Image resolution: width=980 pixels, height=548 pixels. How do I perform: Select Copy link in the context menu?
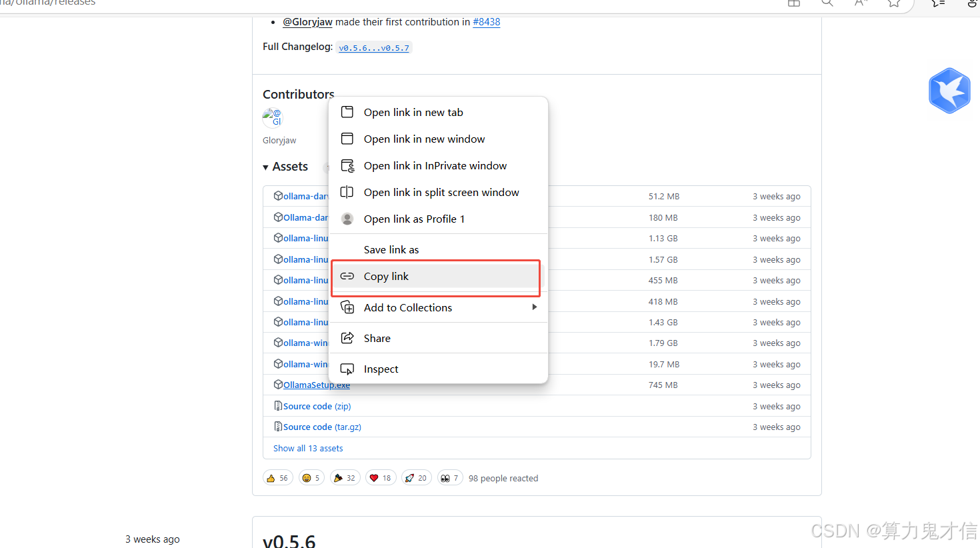(x=439, y=276)
